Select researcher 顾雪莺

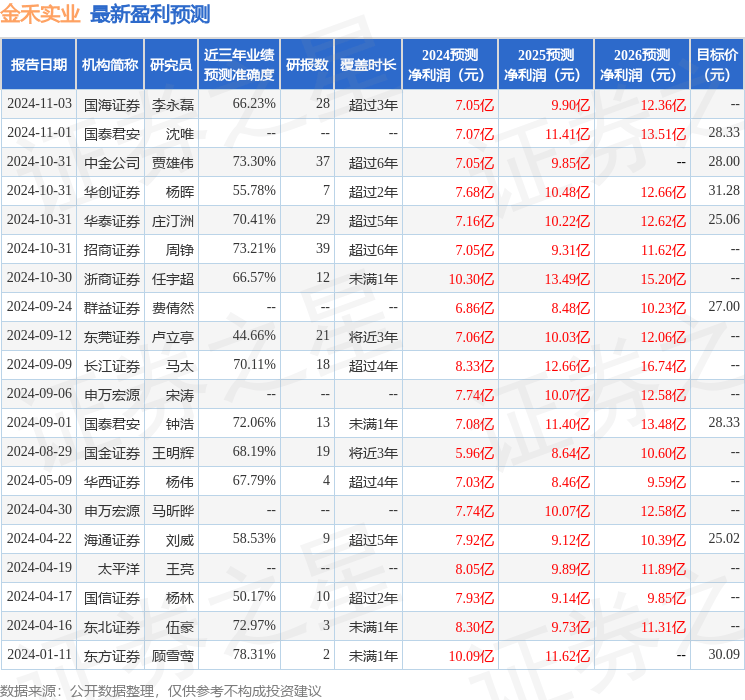point(173,656)
